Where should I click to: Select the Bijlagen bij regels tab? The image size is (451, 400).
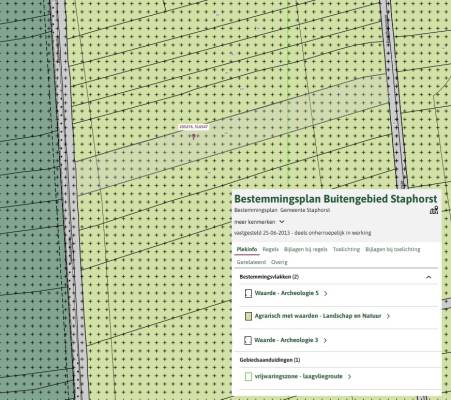(305, 249)
